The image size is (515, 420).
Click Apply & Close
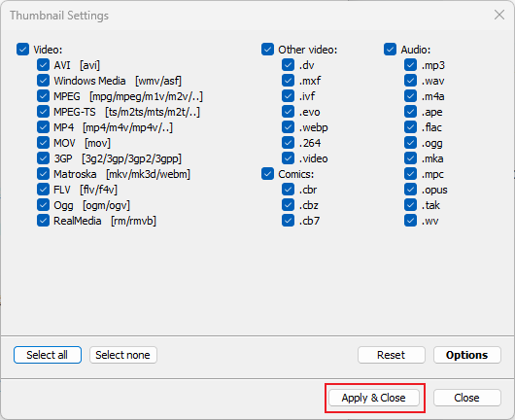[x=374, y=398]
